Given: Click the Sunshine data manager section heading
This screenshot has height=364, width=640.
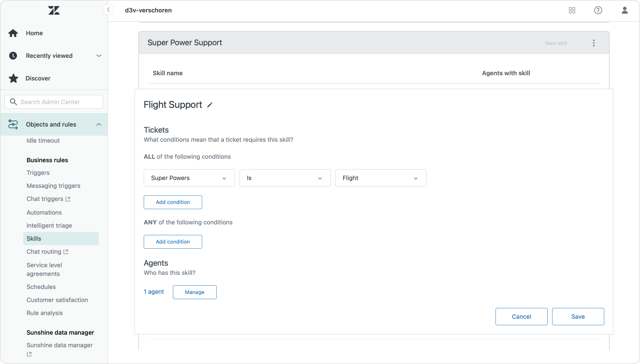Looking at the screenshot, I should click(60, 333).
